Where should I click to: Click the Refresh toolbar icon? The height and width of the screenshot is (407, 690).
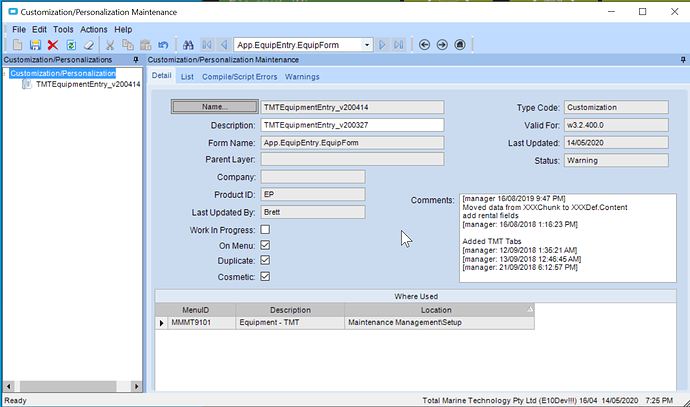(71, 45)
